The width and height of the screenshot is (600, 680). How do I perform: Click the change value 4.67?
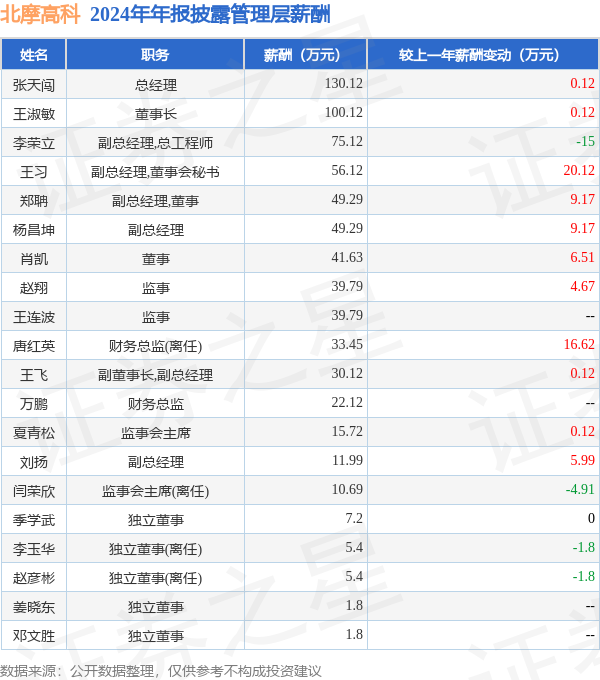582,287
